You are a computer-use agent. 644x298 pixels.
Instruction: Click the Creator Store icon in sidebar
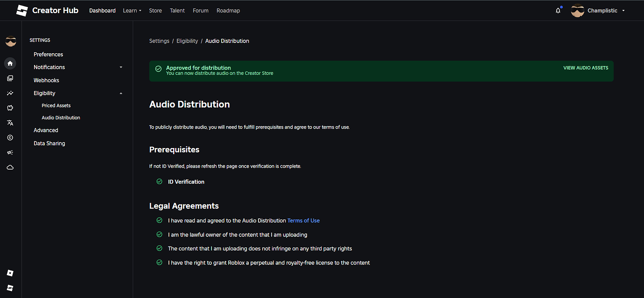[10, 108]
